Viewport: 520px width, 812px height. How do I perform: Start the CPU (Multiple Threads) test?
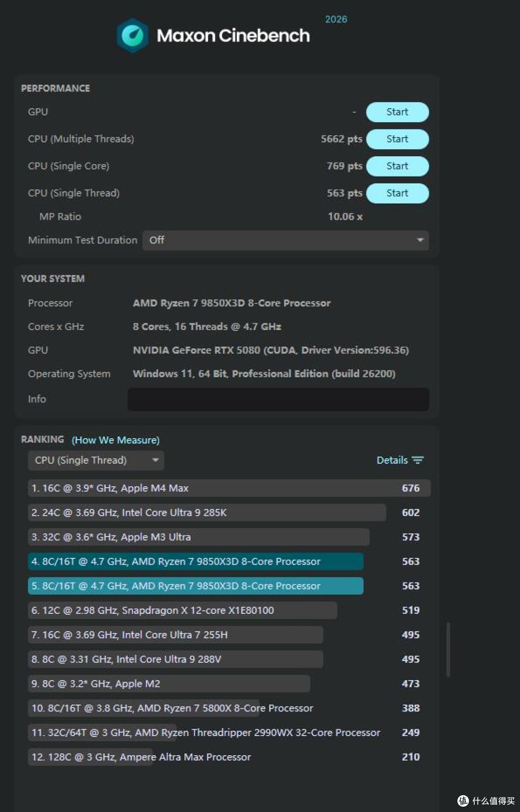pyautogui.click(x=397, y=139)
